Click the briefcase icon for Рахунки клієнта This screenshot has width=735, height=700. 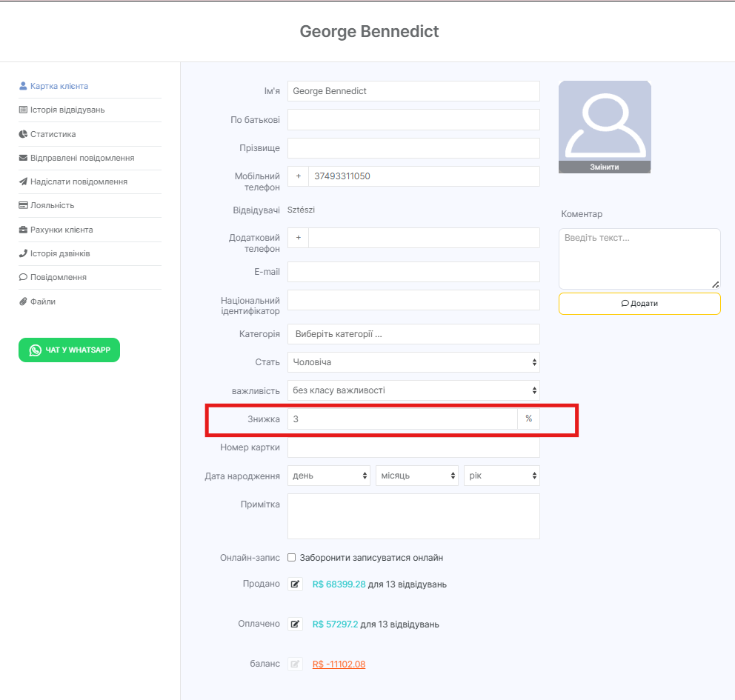pyautogui.click(x=23, y=230)
